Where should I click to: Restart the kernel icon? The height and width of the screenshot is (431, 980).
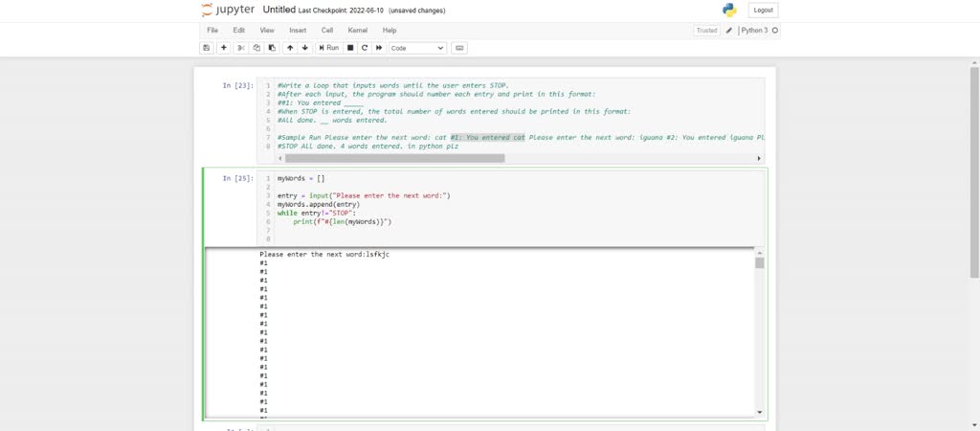pos(365,48)
